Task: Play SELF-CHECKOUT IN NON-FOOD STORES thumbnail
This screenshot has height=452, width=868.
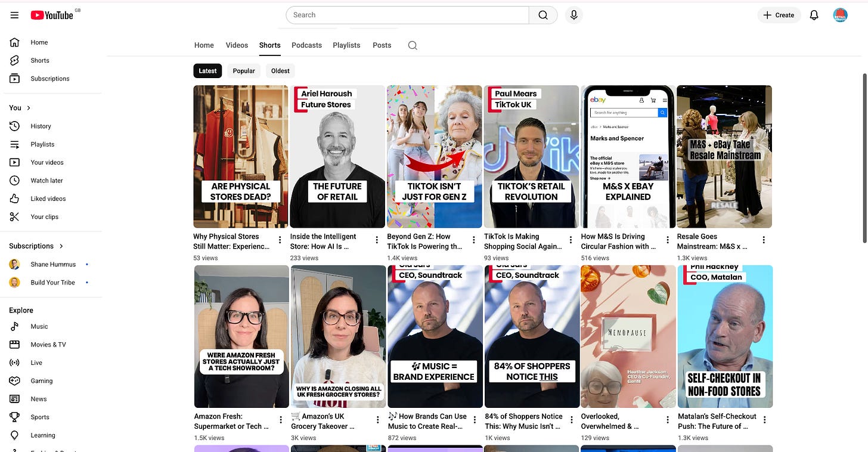Action: [725, 336]
